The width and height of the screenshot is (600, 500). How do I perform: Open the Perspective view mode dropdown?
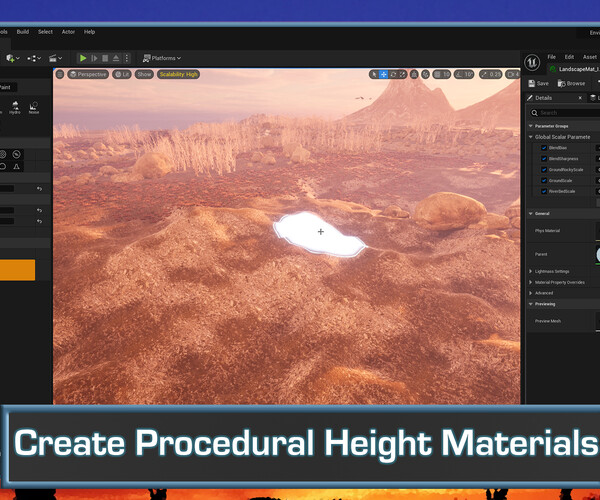tap(88, 74)
